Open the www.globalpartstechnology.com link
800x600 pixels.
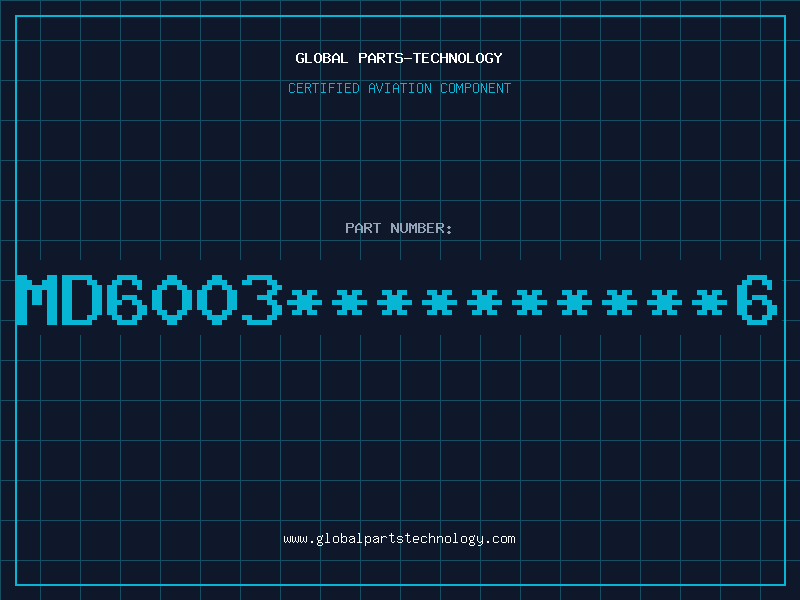coord(399,539)
